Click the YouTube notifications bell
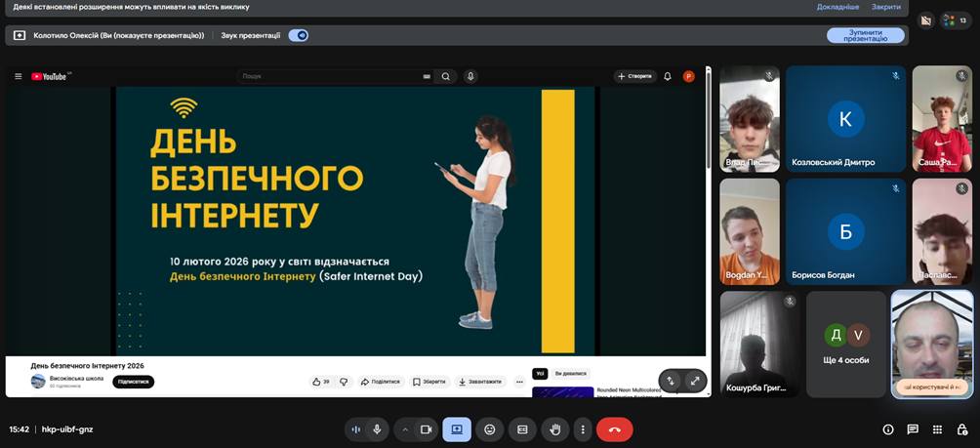 click(668, 76)
